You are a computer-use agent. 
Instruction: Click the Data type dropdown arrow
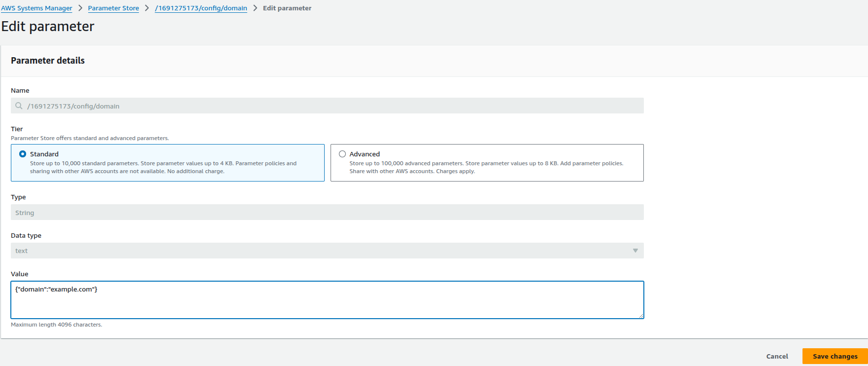(635, 251)
